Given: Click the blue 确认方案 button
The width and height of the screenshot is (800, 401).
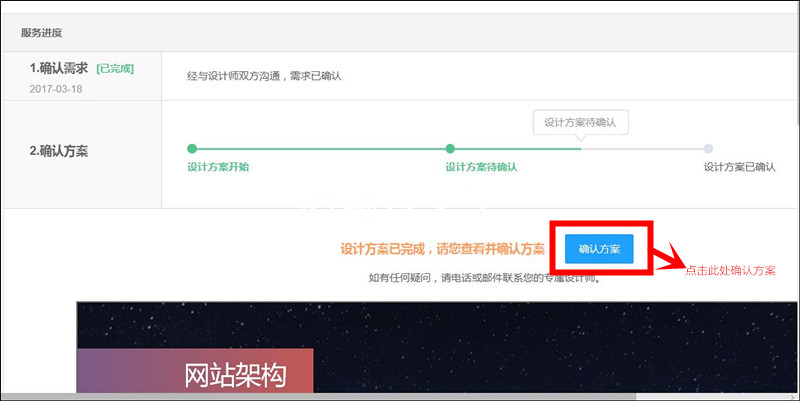Looking at the screenshot, I should [599, 249].
